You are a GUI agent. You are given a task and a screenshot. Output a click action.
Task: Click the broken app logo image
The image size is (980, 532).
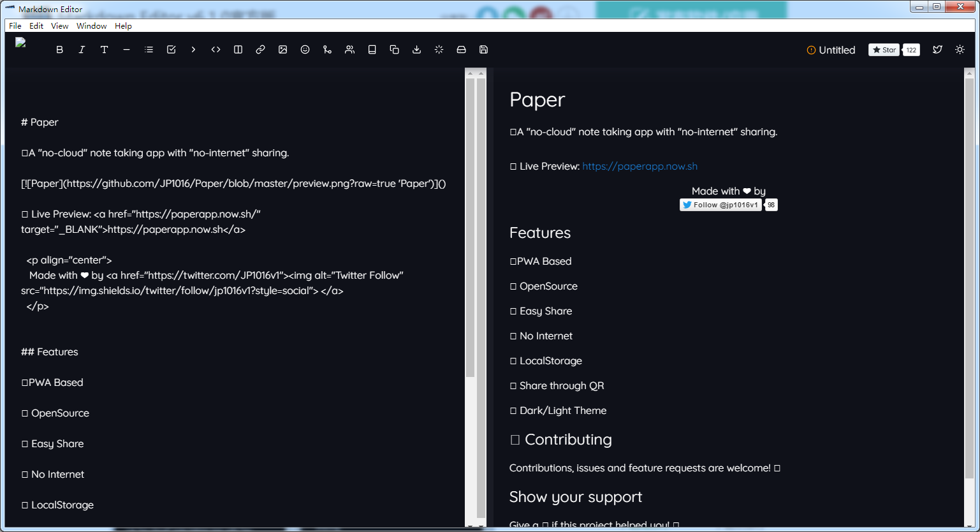pos(20,43)
